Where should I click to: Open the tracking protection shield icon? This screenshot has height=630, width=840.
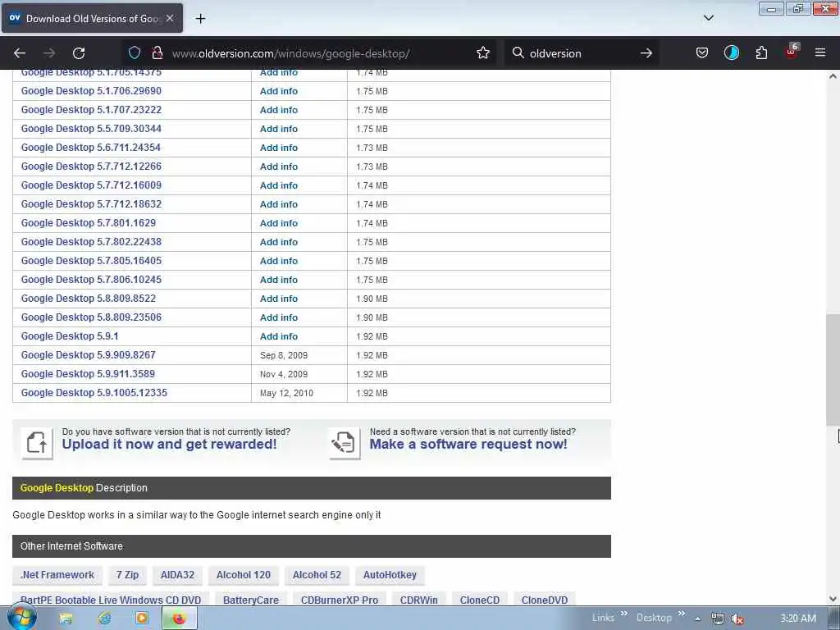pos(135,52)
